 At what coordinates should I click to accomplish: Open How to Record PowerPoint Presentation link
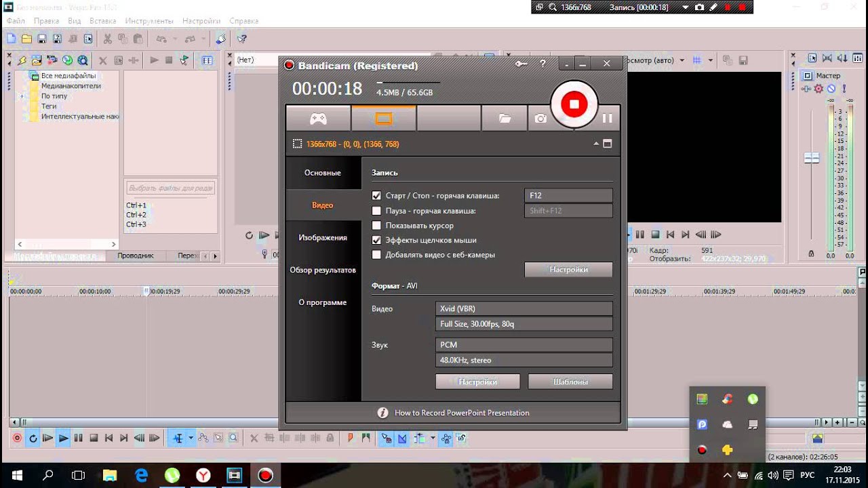tap(462, 413)
